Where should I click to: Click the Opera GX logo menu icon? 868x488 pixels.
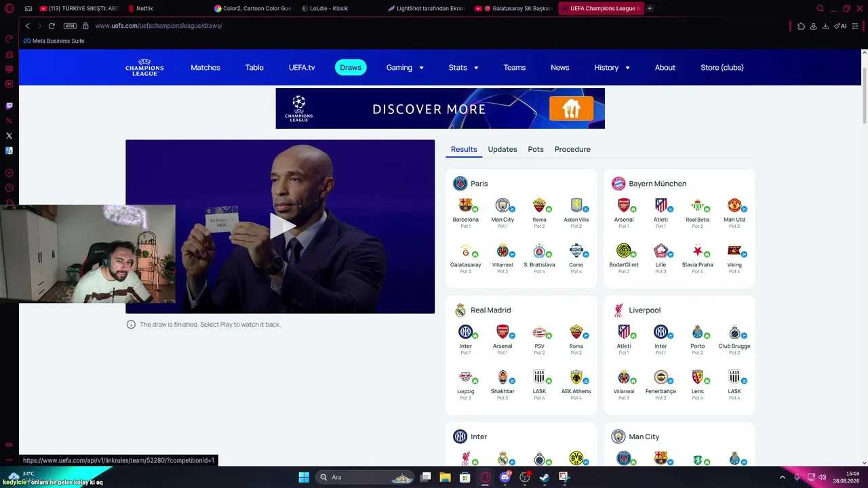9,8
